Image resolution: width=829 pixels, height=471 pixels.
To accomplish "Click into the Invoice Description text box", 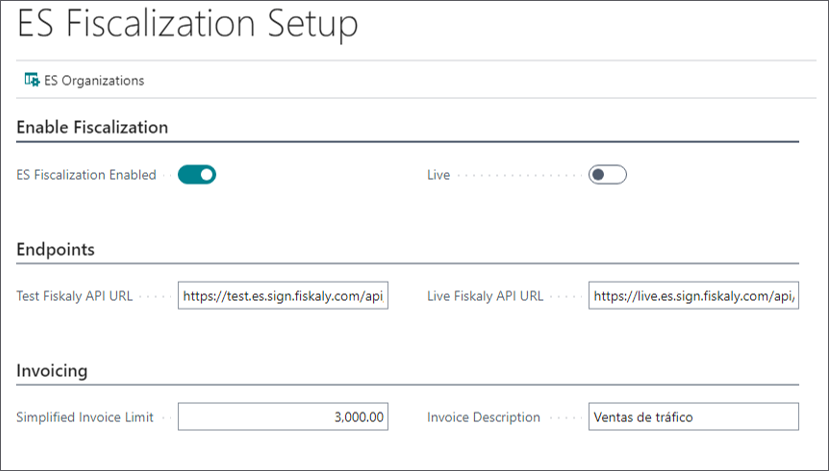I will click(693, 417).
